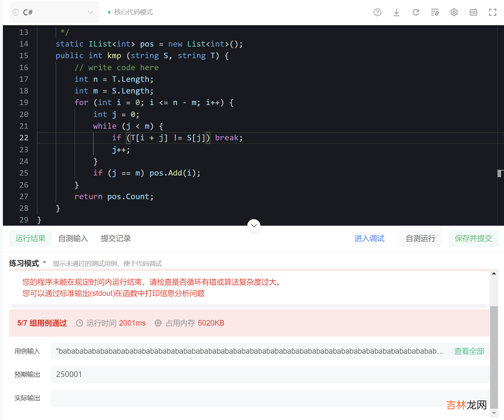Click the reset code refresh icon
504x420 pixels.
[416, 12]
